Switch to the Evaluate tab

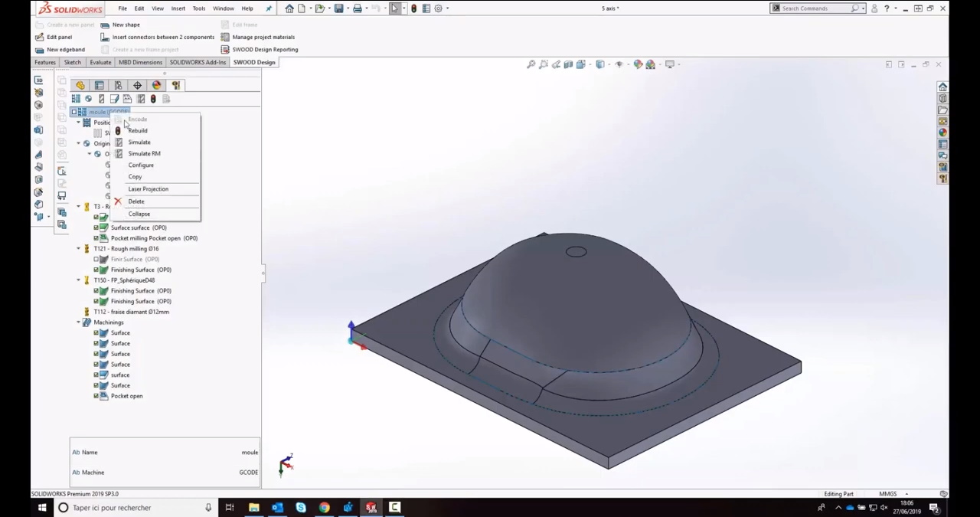coord(100,62)
